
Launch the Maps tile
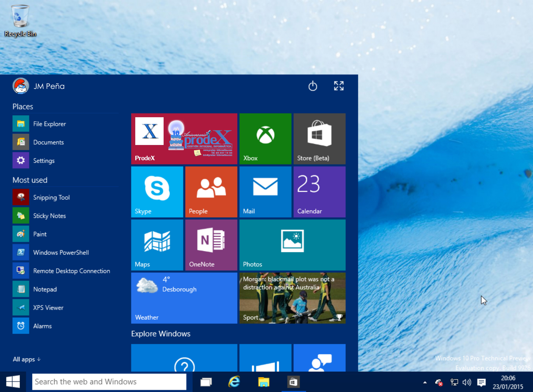[157, 245]
